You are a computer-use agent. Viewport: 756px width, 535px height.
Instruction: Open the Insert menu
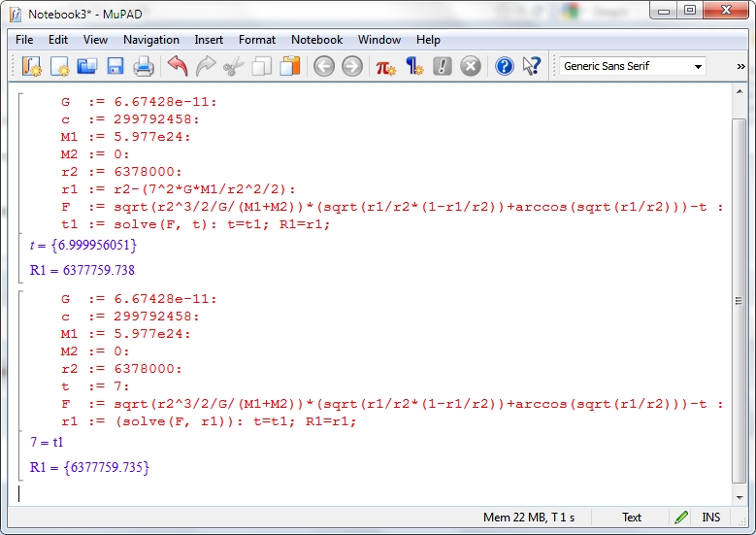(x=209, y=40)
